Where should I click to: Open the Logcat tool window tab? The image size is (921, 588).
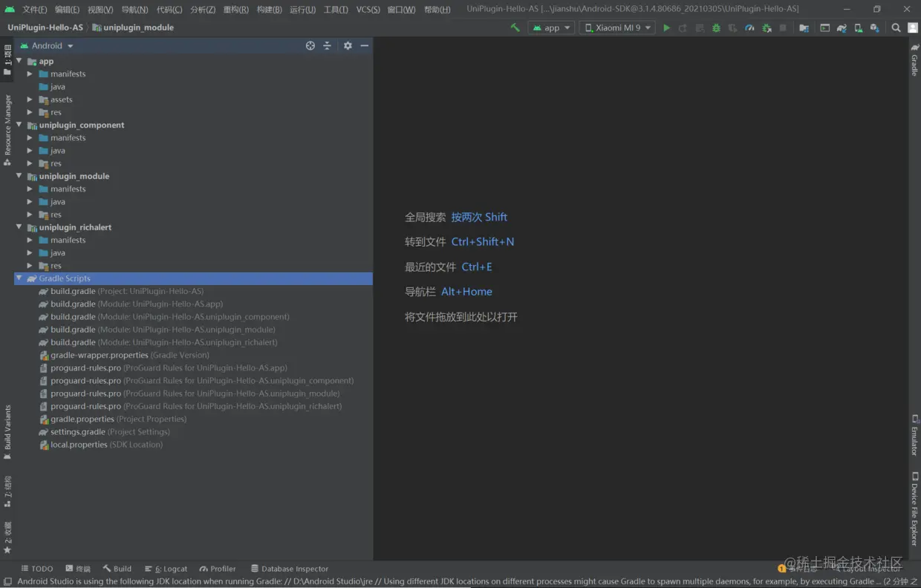pyautogui.click(x=166, y=569)
